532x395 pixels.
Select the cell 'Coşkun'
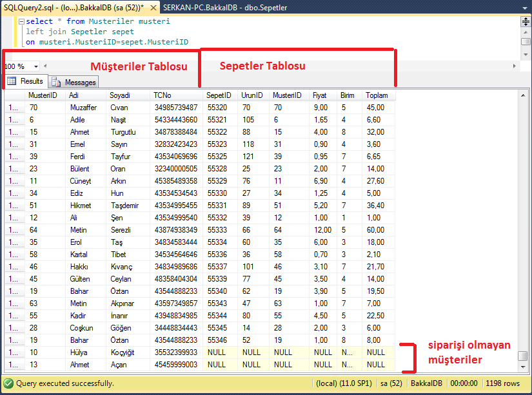point(86,328)
